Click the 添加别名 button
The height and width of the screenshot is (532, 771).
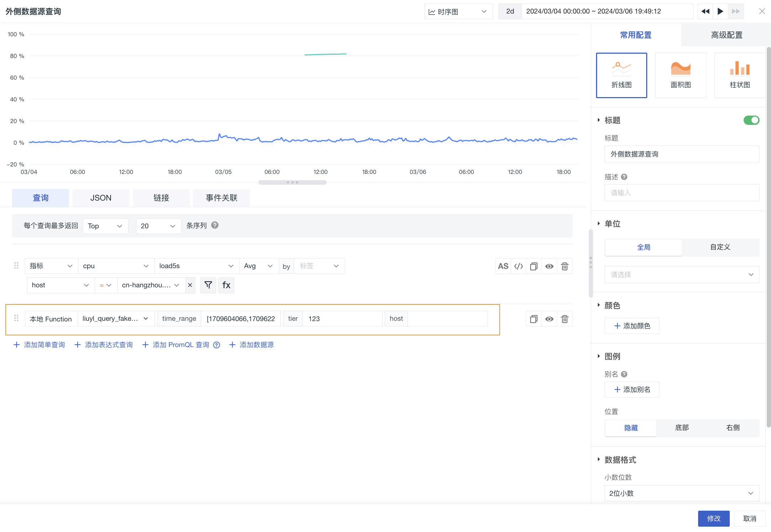[x=632, y=390]
